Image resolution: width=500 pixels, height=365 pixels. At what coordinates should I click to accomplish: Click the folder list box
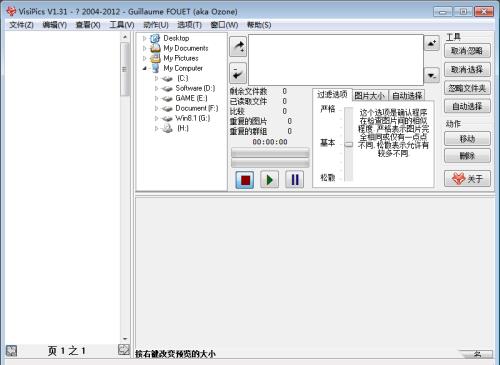(x=336, y=60)
